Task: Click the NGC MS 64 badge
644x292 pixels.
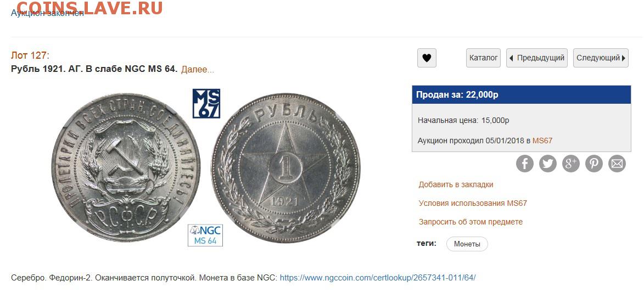Action: tap(205, 235)
